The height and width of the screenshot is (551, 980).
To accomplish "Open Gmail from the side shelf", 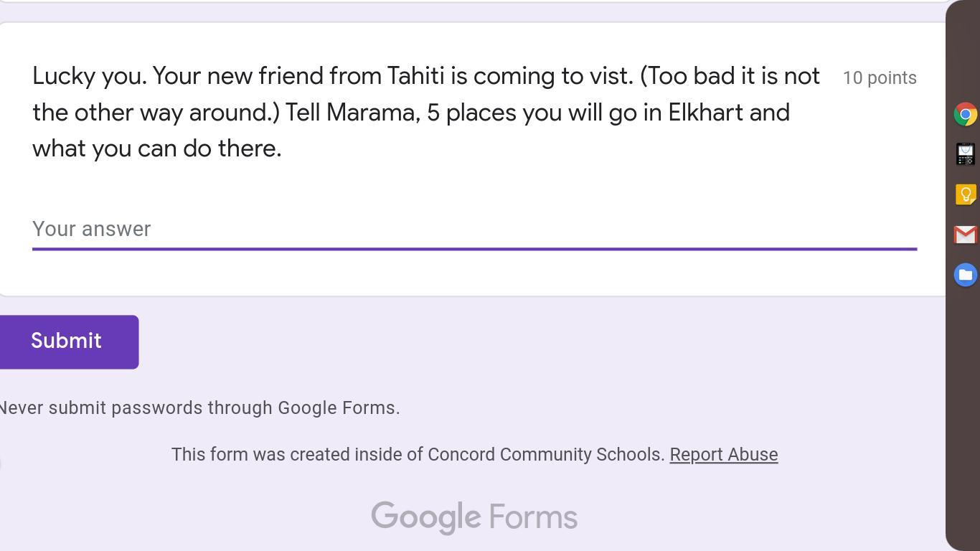I will coord(965,235).
